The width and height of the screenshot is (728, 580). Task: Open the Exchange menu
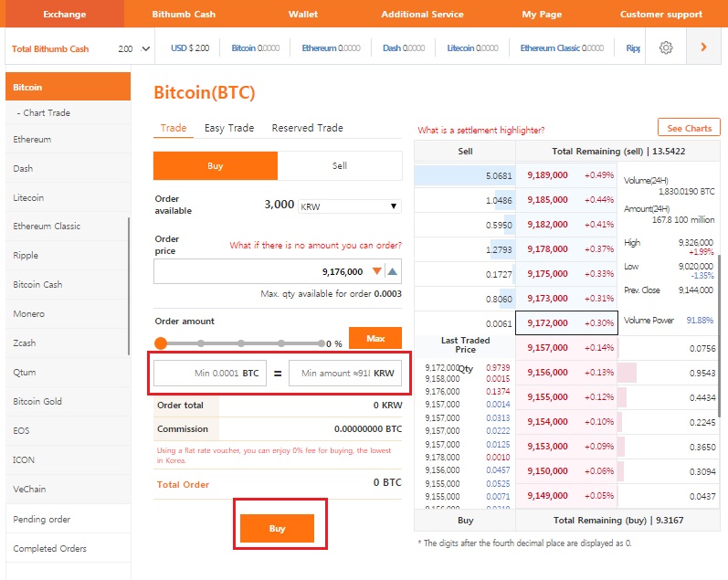pos(65,14)
